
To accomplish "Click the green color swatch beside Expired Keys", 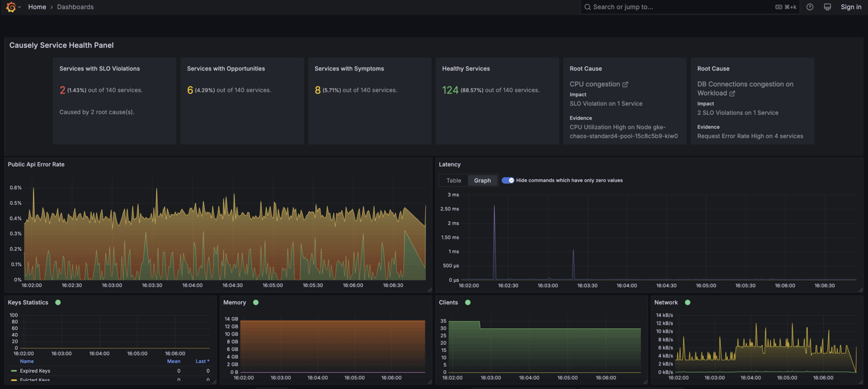I will tap(13, 370).
